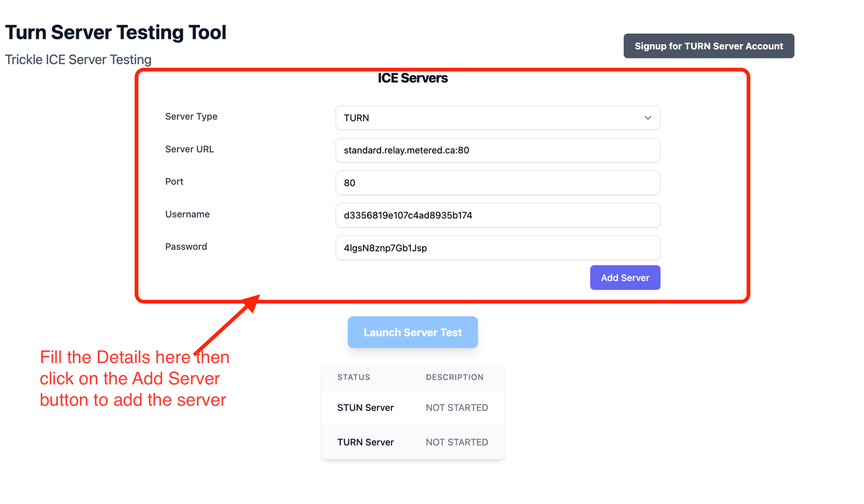Click the DESCRIPTION column header
Viewport: 864px width, 504px height.
454,377
